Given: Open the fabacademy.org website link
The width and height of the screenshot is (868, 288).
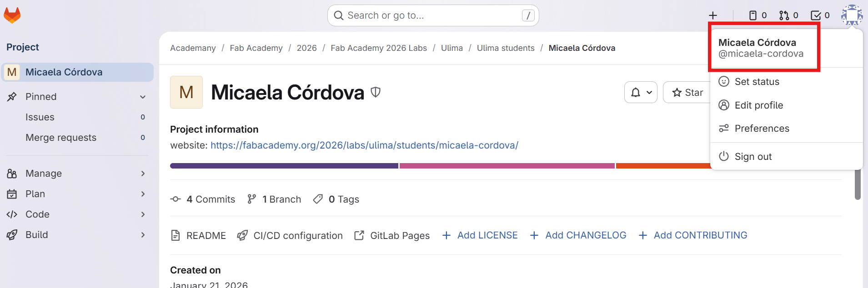Looking at the screenshot, I should point(364,145).
